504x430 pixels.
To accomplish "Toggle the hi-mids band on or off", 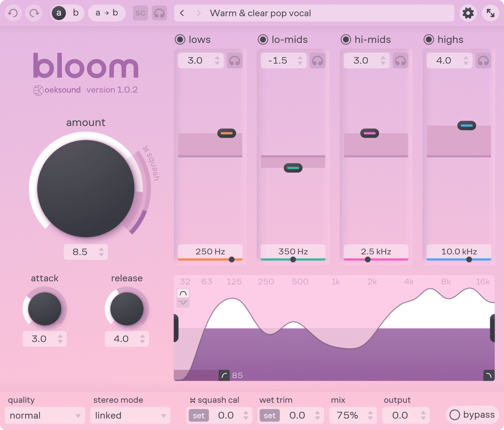I will (346, 39).
